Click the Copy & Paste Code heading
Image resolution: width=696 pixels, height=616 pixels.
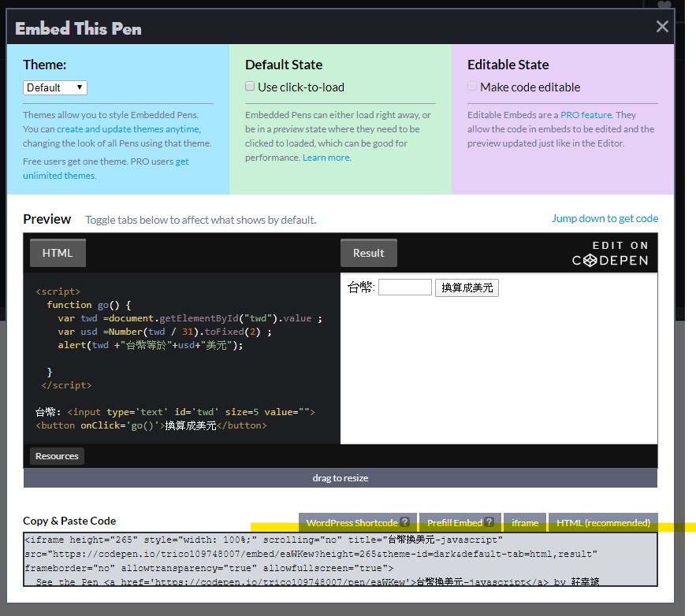(69, 521)
